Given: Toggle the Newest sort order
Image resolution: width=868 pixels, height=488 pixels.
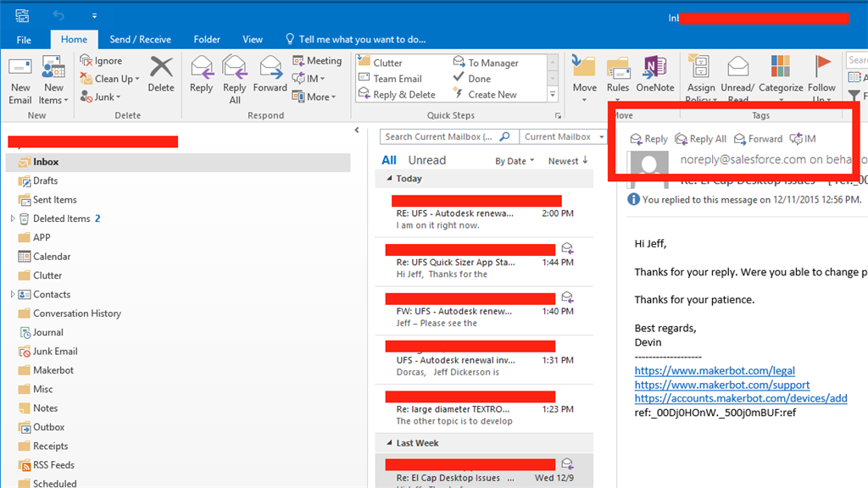Looking at the screenshot, I should point(568,161).
